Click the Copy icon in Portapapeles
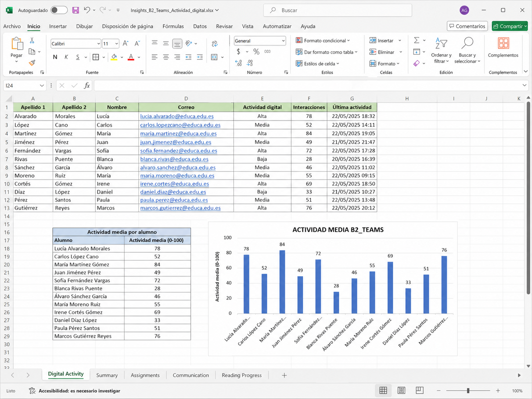Viewport: 532px width, 399px height. (x=32, y=52)
